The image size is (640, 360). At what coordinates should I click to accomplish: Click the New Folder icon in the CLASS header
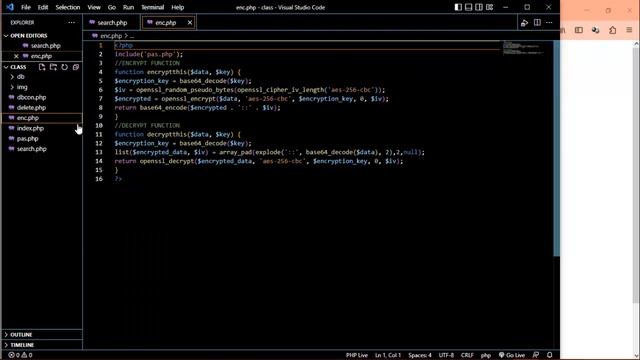click(53, 67)
